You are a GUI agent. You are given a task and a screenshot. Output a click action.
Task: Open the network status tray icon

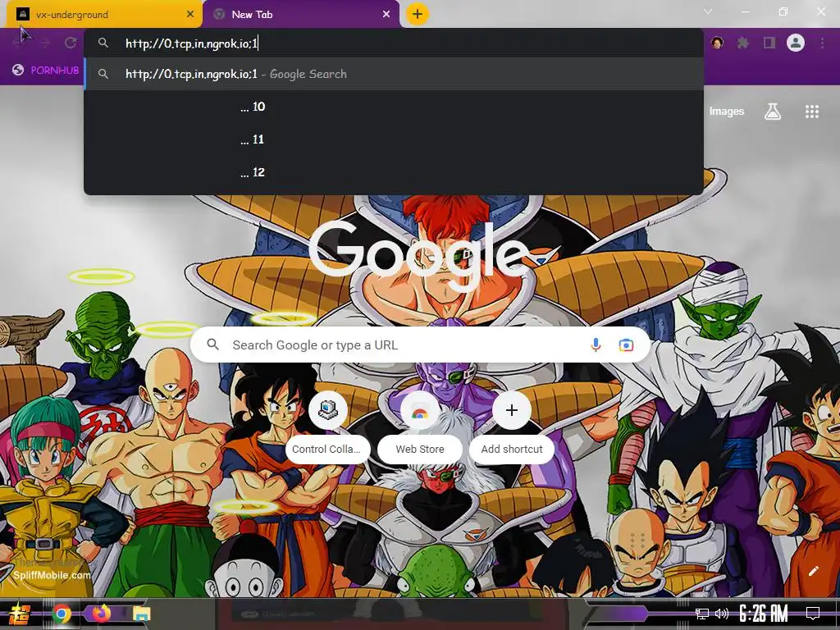click(x=702, y=614)
